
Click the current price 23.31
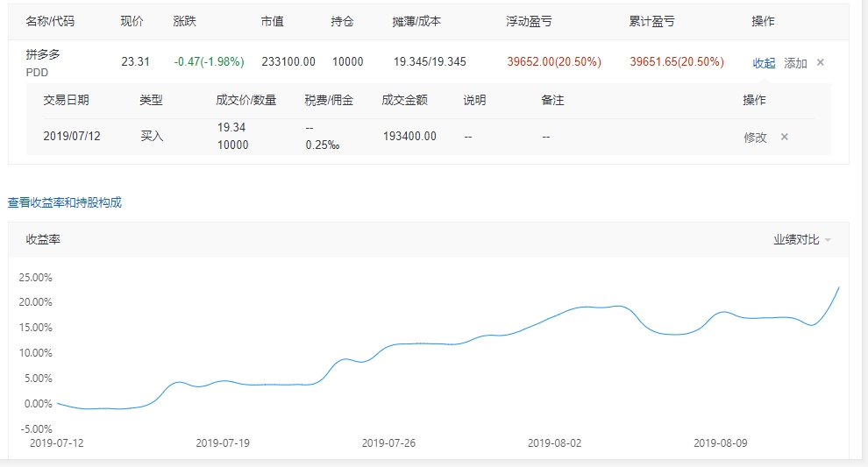pos(136,61)
